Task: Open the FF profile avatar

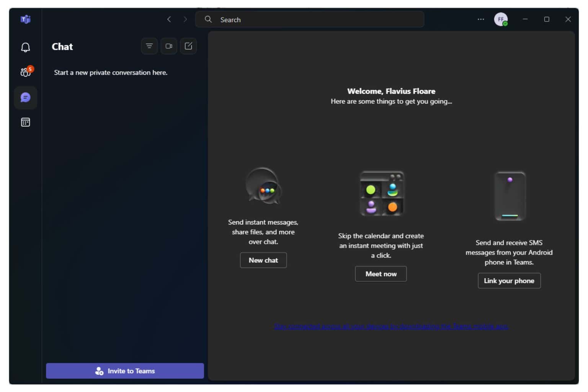Action: pos(501,19)
